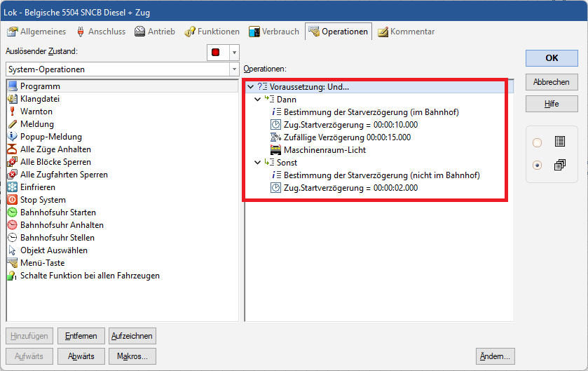Click the red state color swatch
588x371 pixels.
click(x=217, y=53)
